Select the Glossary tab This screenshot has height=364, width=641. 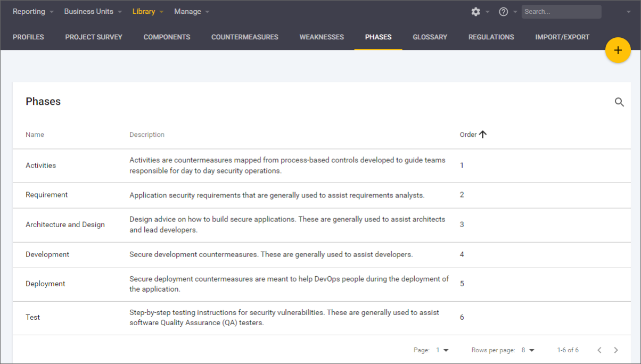(x=430, y=37)
